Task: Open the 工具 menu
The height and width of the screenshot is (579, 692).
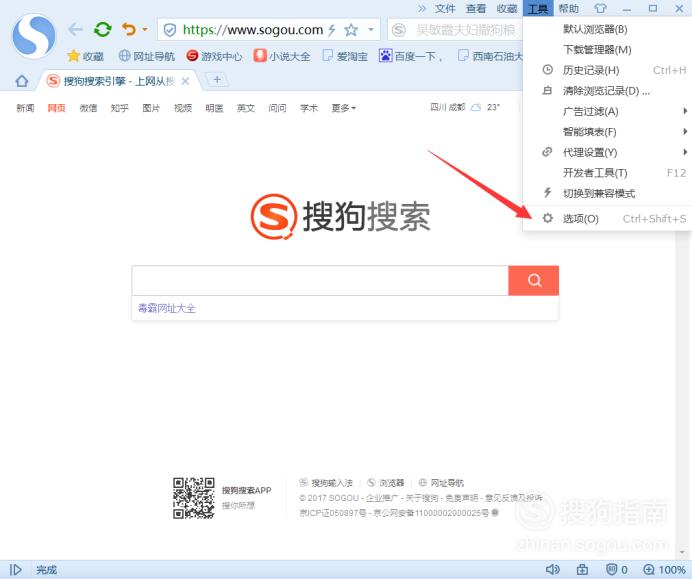Action: (x=538, y=8)
